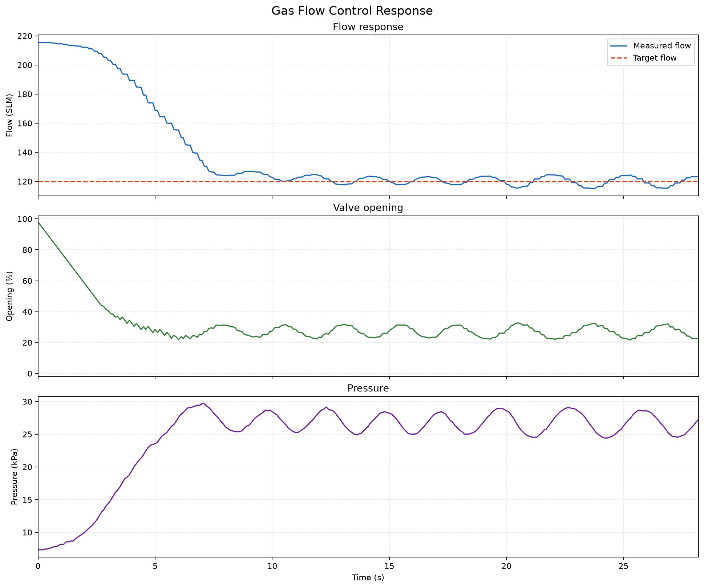The height and width of the screenshot is (588, 704).
Task: Click the 'Gas Flow Control Response' figure title
Action: coord(352,11)
